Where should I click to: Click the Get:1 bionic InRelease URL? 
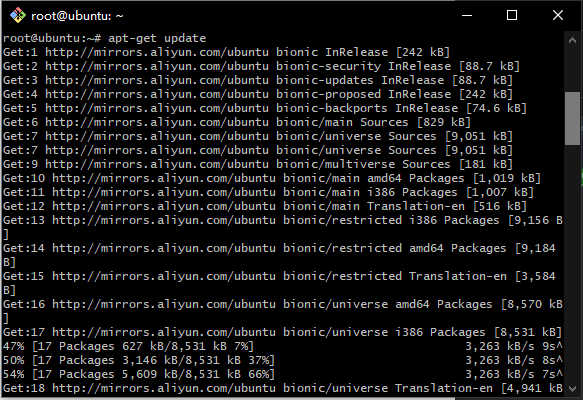coord(157,52)
